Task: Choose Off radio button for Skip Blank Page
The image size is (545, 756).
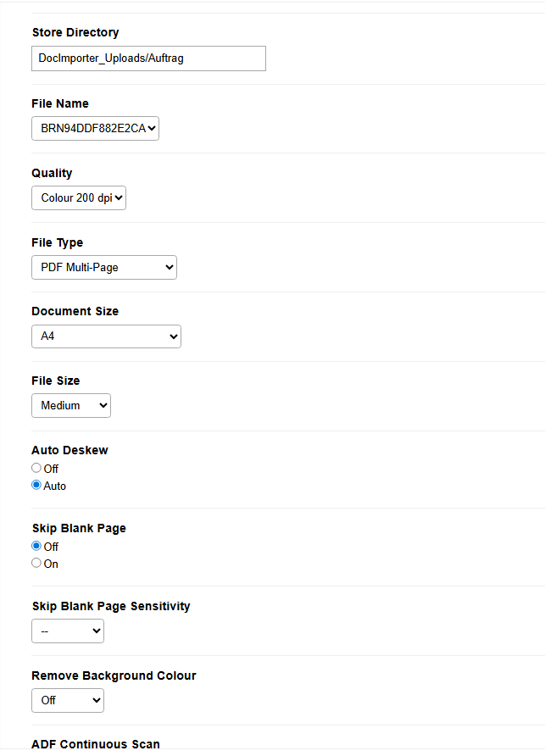Action: click(36, 546)
